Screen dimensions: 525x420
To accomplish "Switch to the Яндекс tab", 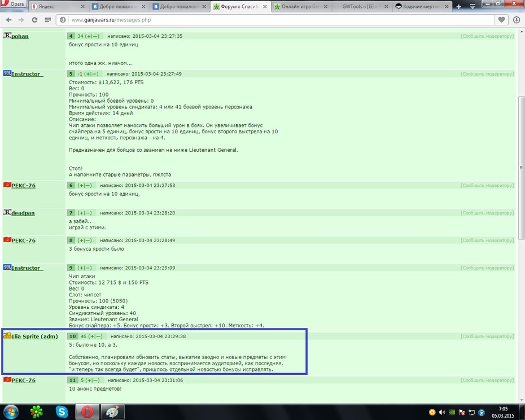I will tap(55, 6).
